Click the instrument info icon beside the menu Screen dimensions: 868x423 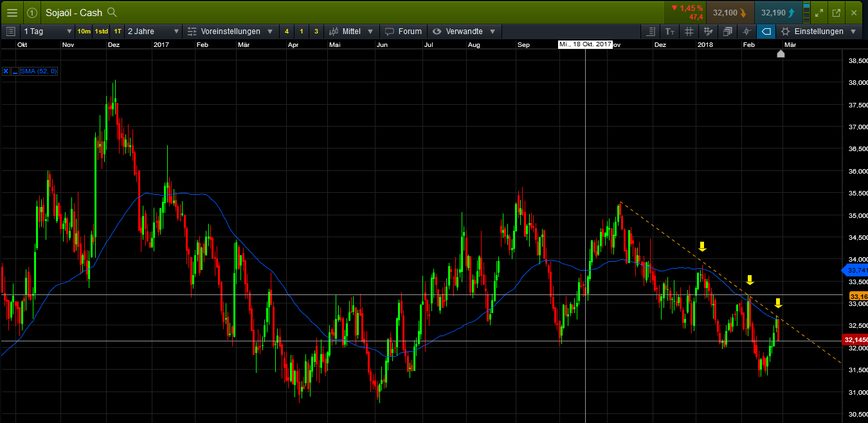click(x=32, y=12)
